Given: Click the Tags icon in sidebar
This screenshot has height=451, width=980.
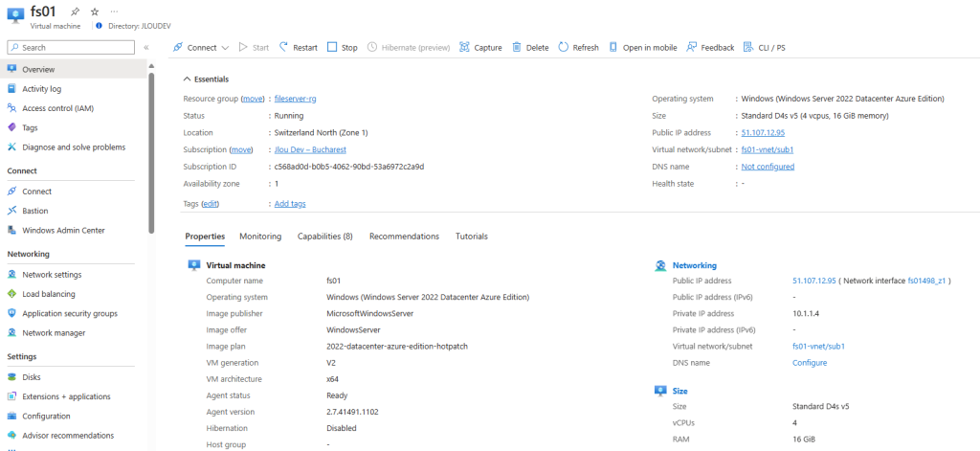Looking at the screenshot, I should pyautogui.click(x=11, y=127).
